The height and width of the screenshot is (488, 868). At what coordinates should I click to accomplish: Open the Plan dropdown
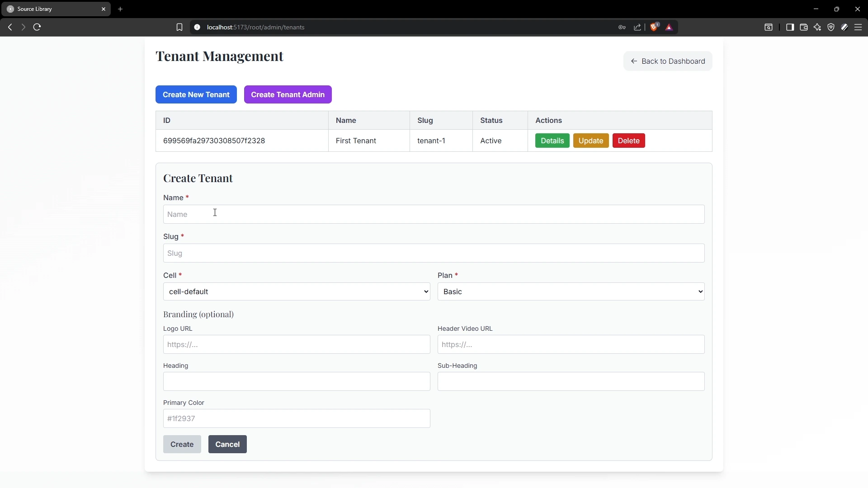571,291
